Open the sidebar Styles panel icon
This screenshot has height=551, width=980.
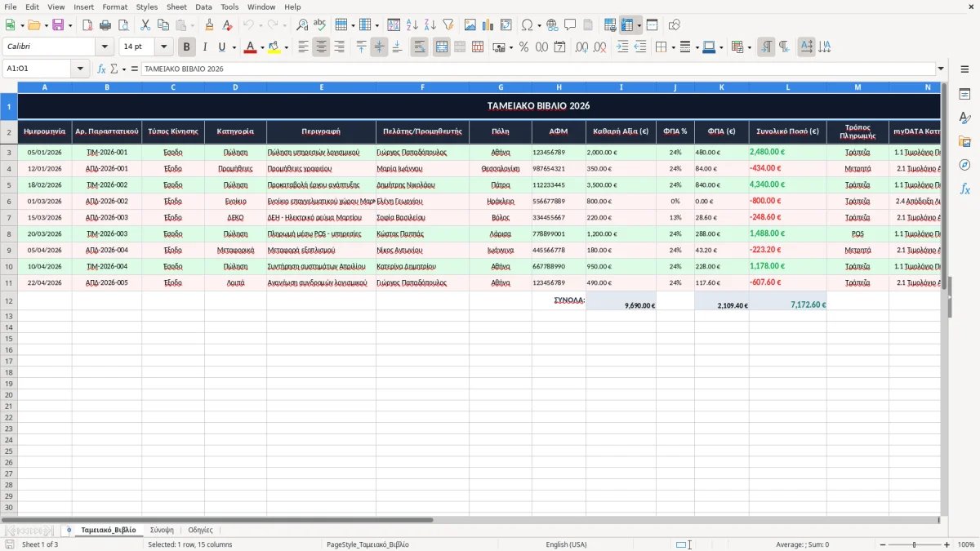tap(964, 118)
